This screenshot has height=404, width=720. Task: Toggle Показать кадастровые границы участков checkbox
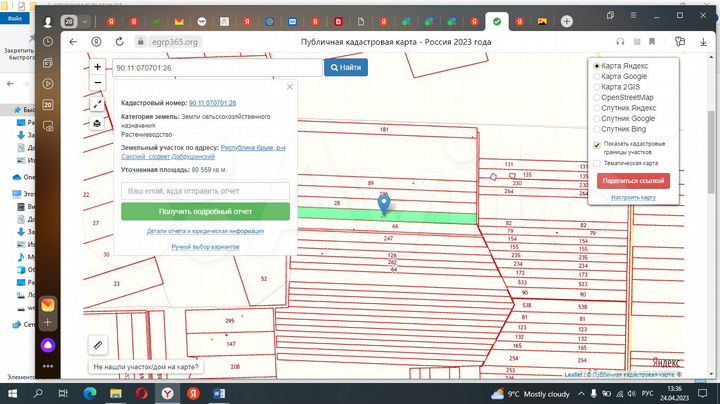point(597,145)
